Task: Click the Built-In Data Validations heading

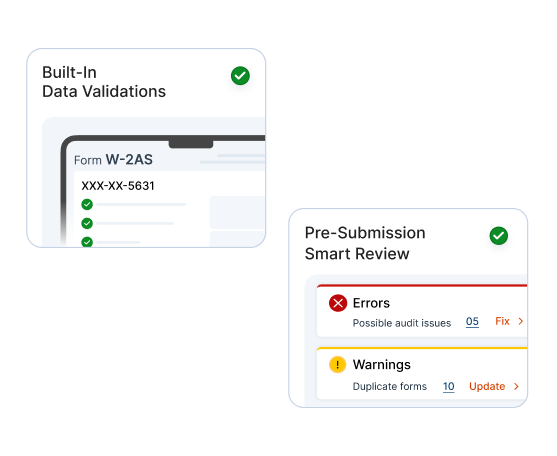Action: coord(104,82)
